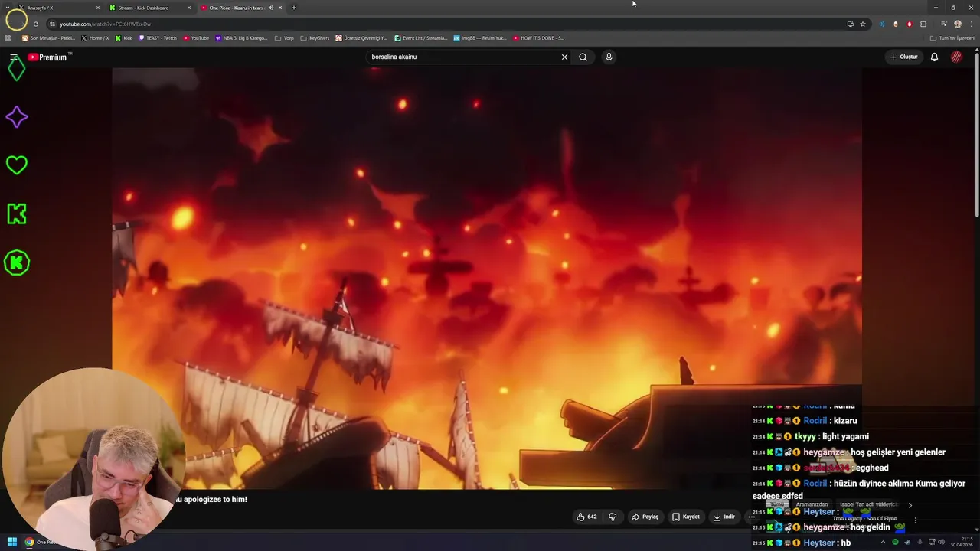This screenshot has width=980, height=551.
Task: Download the video with İndir
Action: 724,517
